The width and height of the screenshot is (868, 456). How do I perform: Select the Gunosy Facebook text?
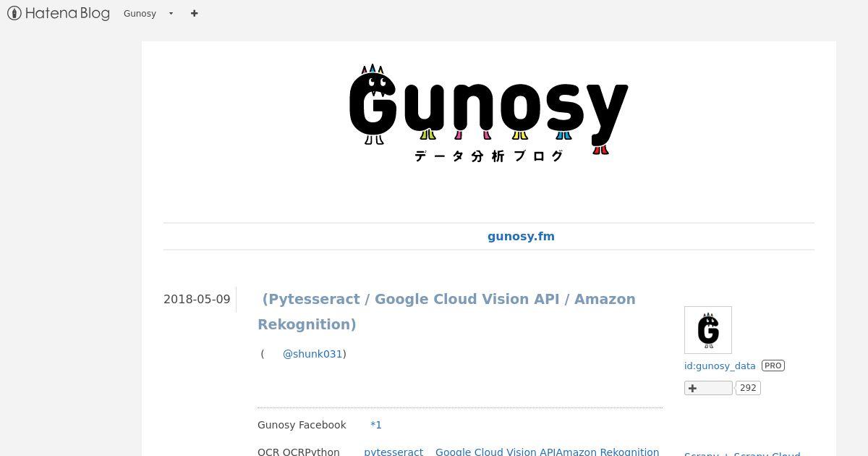click(302, 425)
